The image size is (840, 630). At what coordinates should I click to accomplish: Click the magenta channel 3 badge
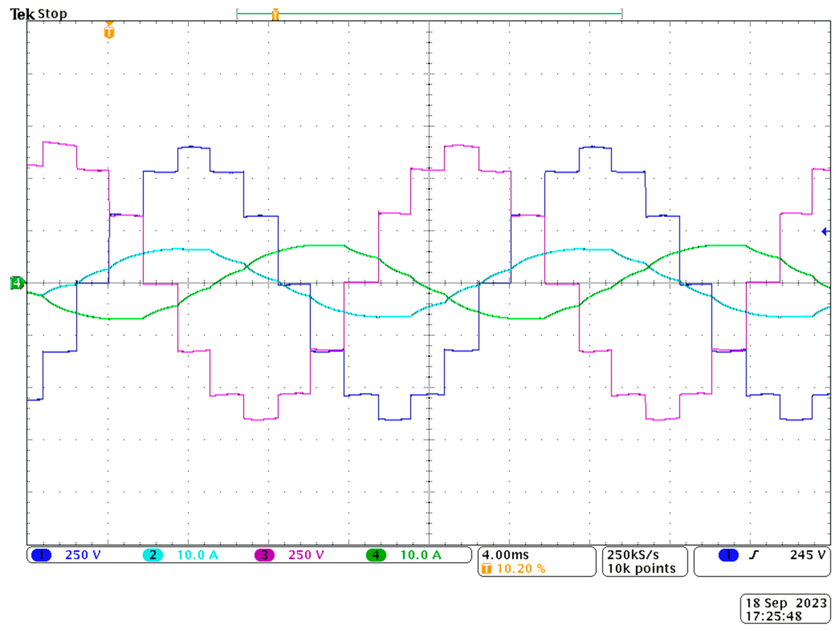264,555
